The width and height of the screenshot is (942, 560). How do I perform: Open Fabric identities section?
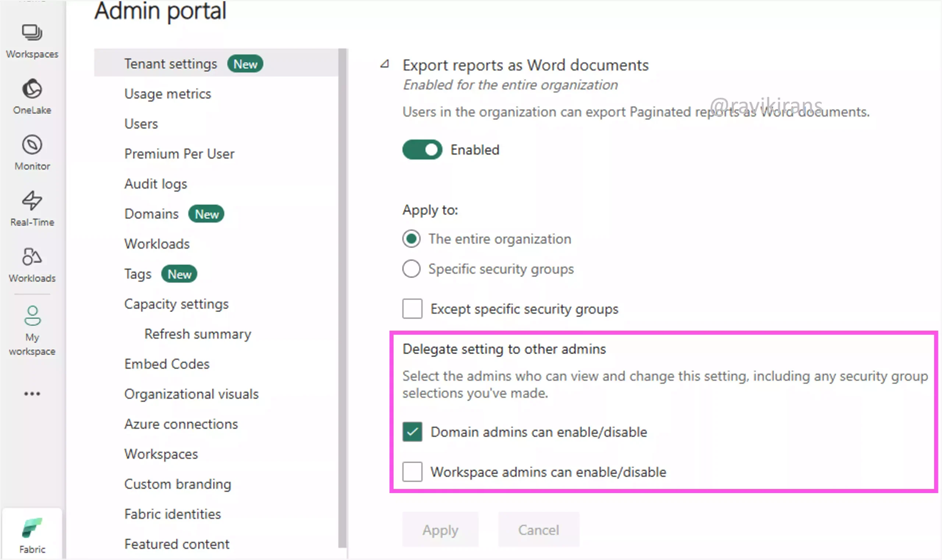pyautogui.click(x=173, y=514)
